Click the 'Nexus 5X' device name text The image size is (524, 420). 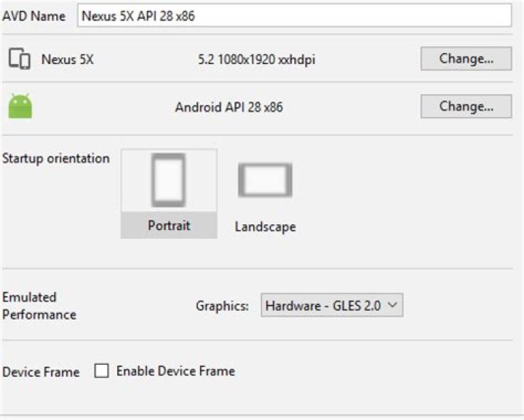tap(67, 60)
